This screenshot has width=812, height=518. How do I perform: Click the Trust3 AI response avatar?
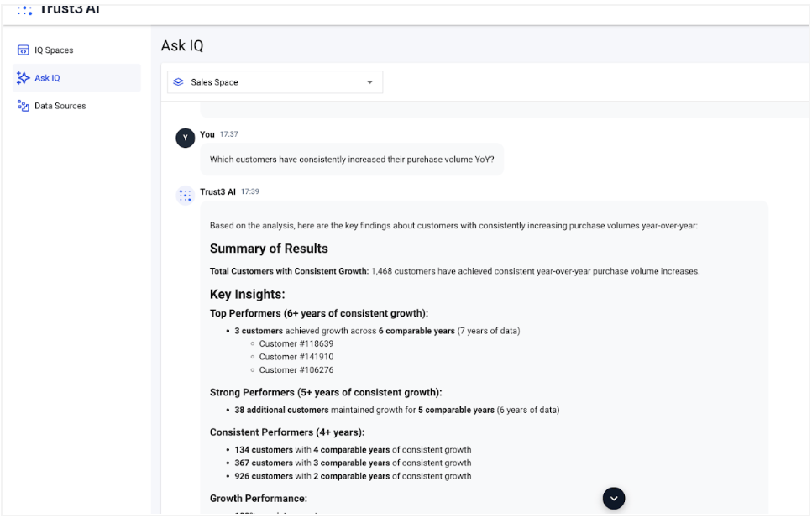click(x=185, y=195)
